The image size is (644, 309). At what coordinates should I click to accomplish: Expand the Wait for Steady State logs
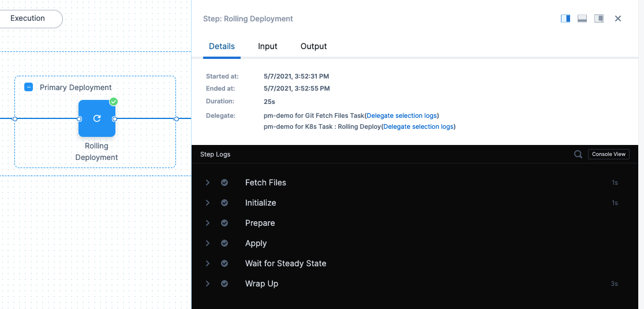pos(208,263)
